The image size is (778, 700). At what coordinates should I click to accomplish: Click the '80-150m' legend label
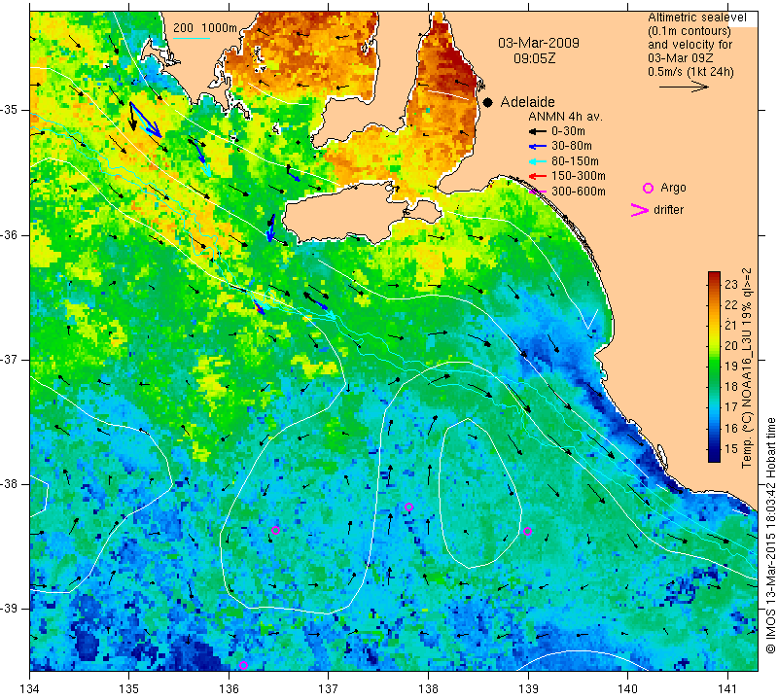tap(575, 161)
